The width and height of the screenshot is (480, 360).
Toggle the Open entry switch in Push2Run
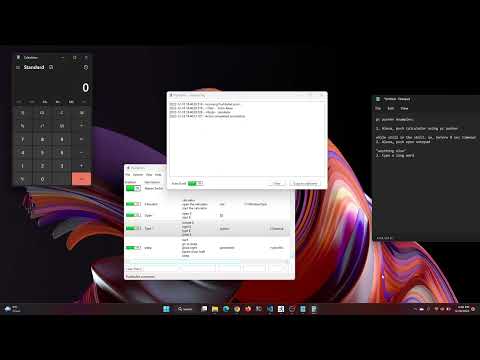133,215
